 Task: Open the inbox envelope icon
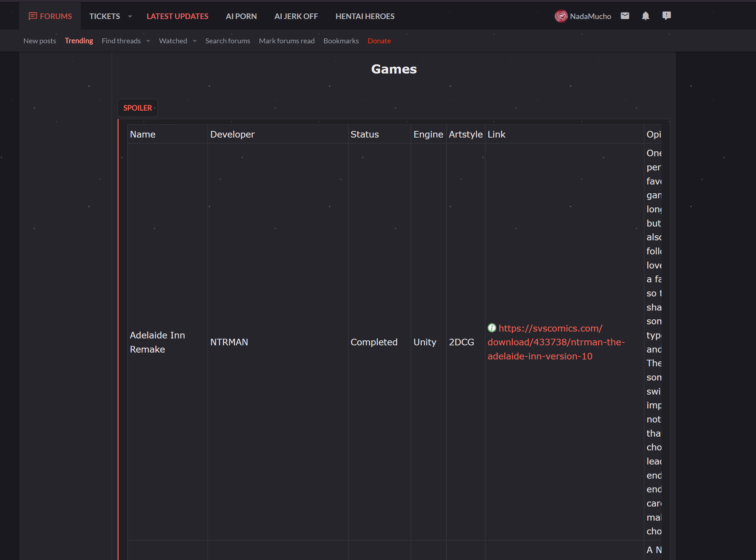(625, 16)
